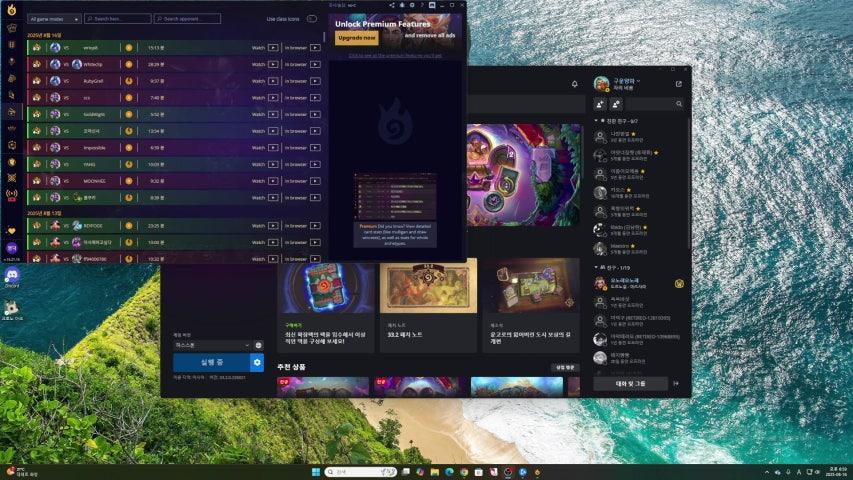The image size is (853, 480).
Task: Click the heart icon in Firestone sidebar
Action: coord(11,231)
